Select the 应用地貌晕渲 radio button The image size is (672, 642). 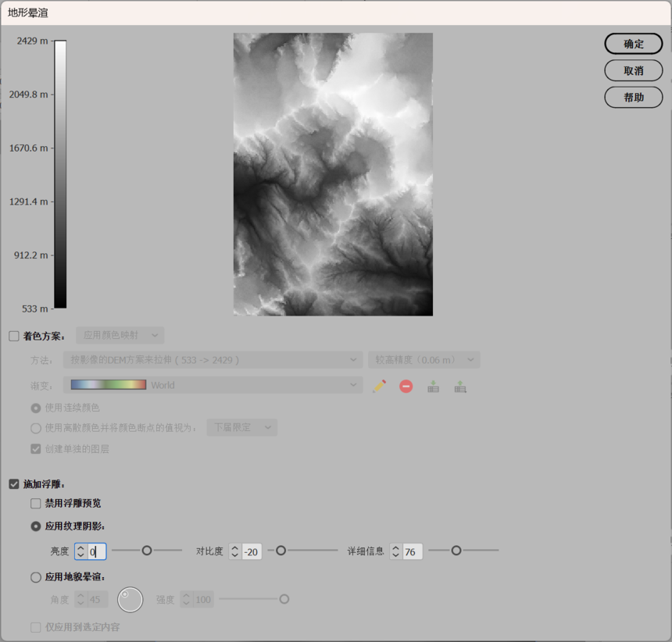[36, 577]
